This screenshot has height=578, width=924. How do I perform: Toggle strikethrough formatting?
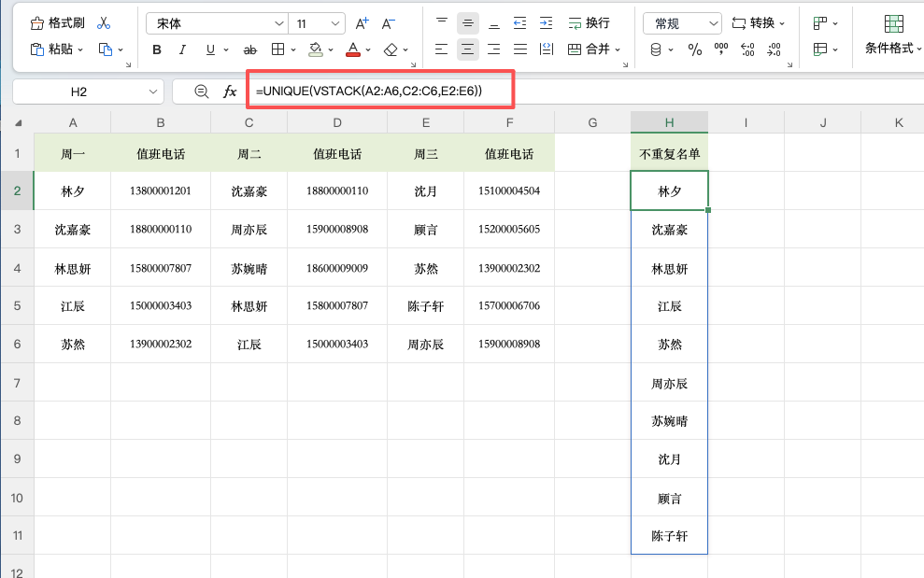[249, 50]
